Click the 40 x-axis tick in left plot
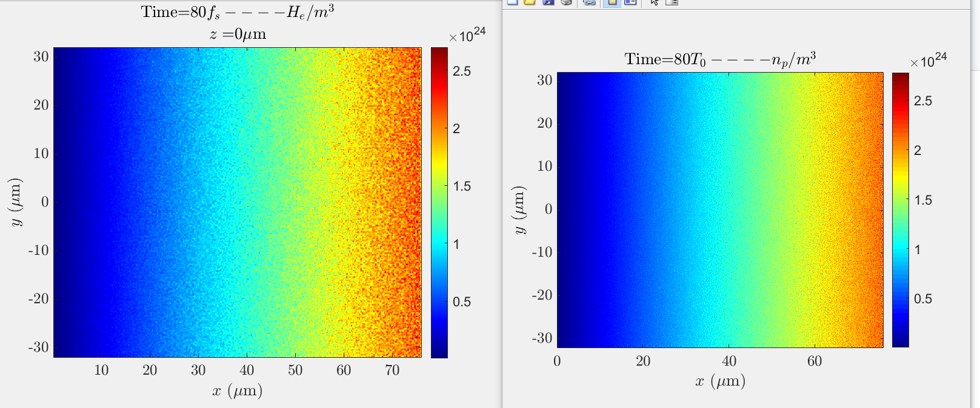Screen dimensions: 980x408 point(247,370)
